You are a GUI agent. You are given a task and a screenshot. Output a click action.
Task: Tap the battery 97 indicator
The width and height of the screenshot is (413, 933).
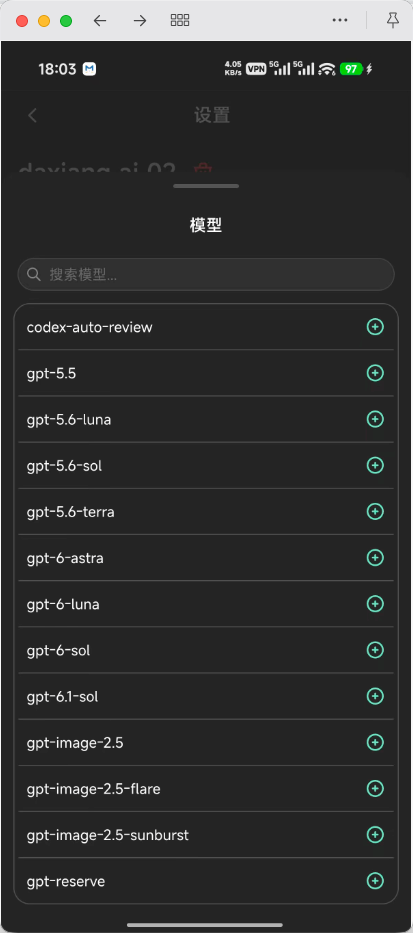pos(351,69)
